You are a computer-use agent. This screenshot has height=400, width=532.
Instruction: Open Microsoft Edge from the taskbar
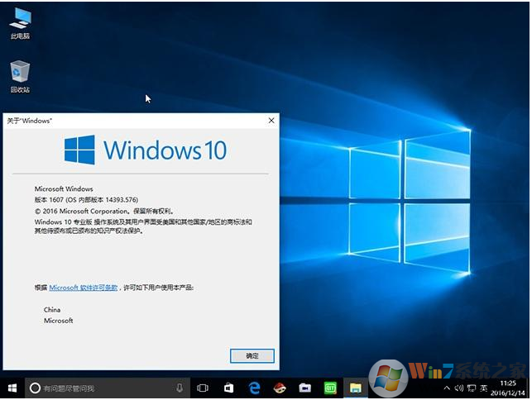pos(255,388)
